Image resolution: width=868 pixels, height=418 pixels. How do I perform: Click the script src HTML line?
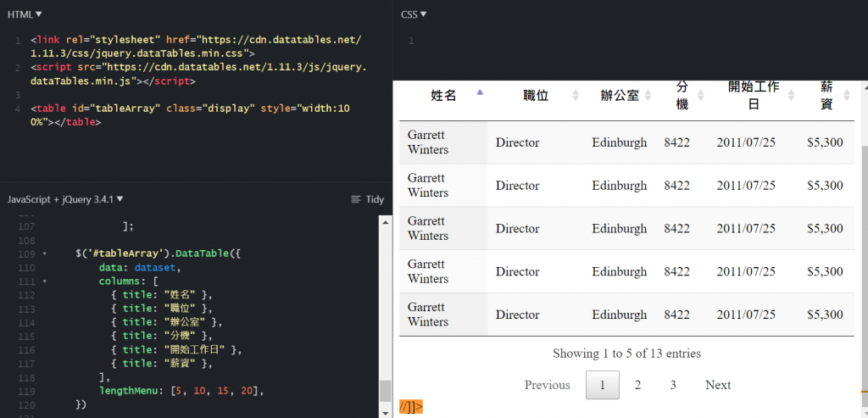pos(198,74)
